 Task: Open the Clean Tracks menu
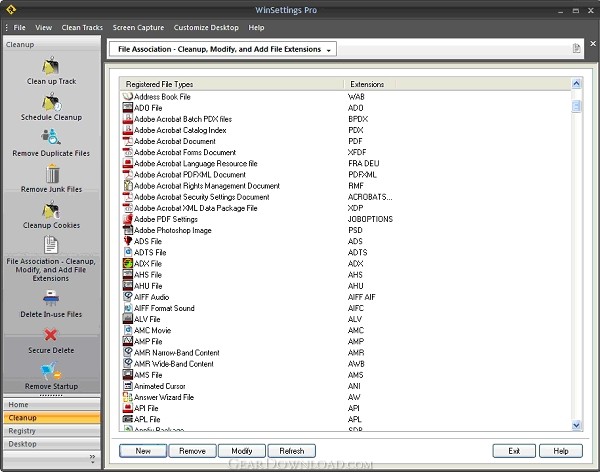[82, 28]
